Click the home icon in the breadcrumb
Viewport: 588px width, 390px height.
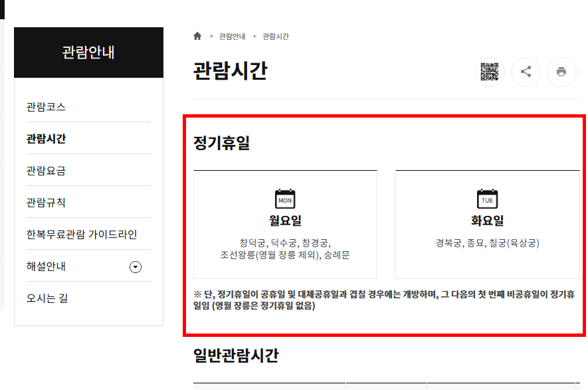pos(197,37)
